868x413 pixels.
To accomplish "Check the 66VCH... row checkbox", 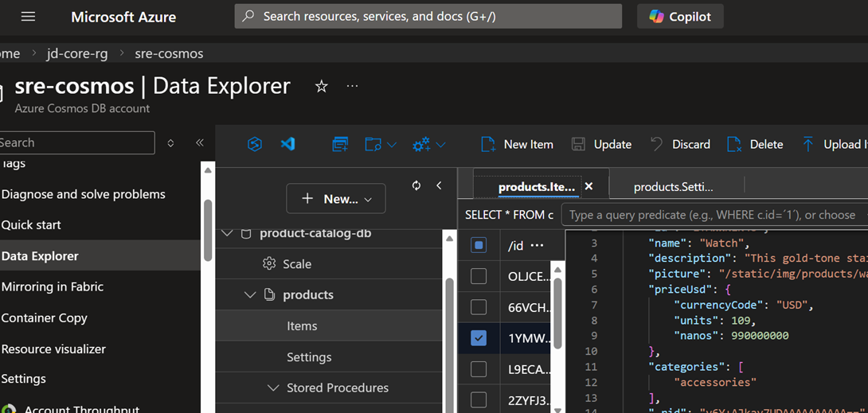I will tap(479, 307).
